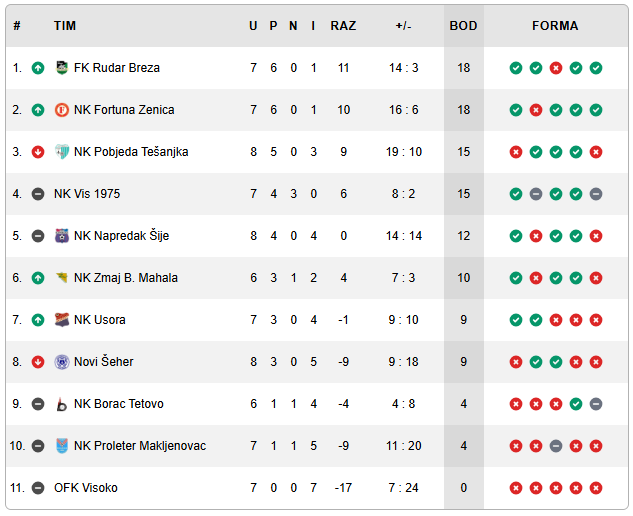Click the BOD column header
The width and height of the screenshot is (633, 516).
463,26
